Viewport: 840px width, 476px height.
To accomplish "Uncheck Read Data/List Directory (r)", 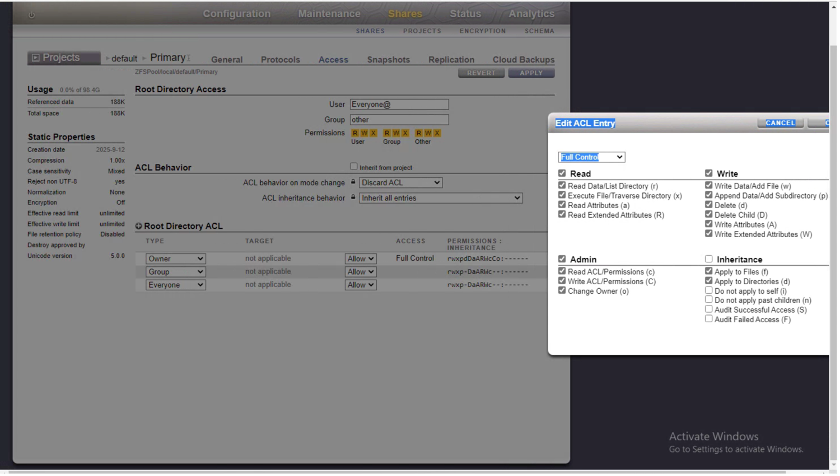I will pos(562,185).
